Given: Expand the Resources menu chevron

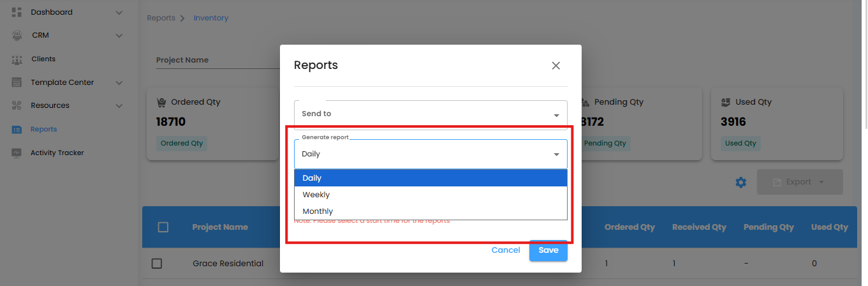Looking at the screenshot, I should 119,106.
